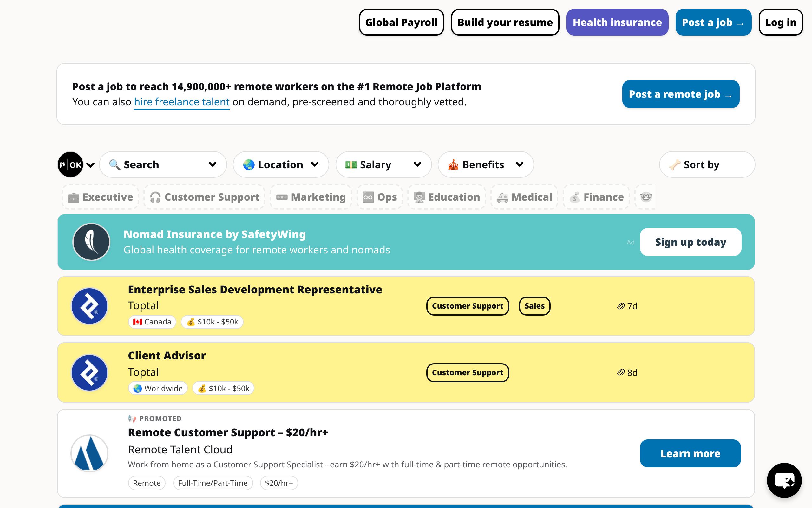Image resolution: width=812 pixels, height=508 pixels.
Task: Open the Benefits dropdown filter
Action: [x=486, y=165]
